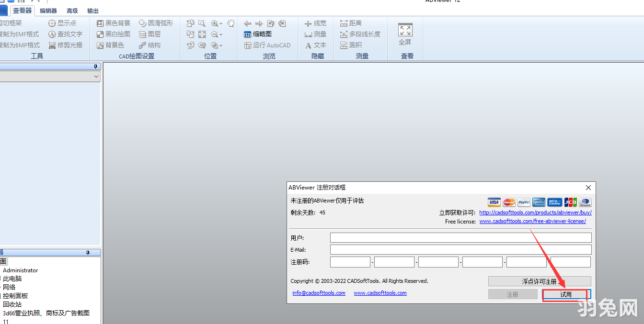644x324 pixels.
Task: Open the Zoom Out dropdown arrow
Action: coord(220,34)
